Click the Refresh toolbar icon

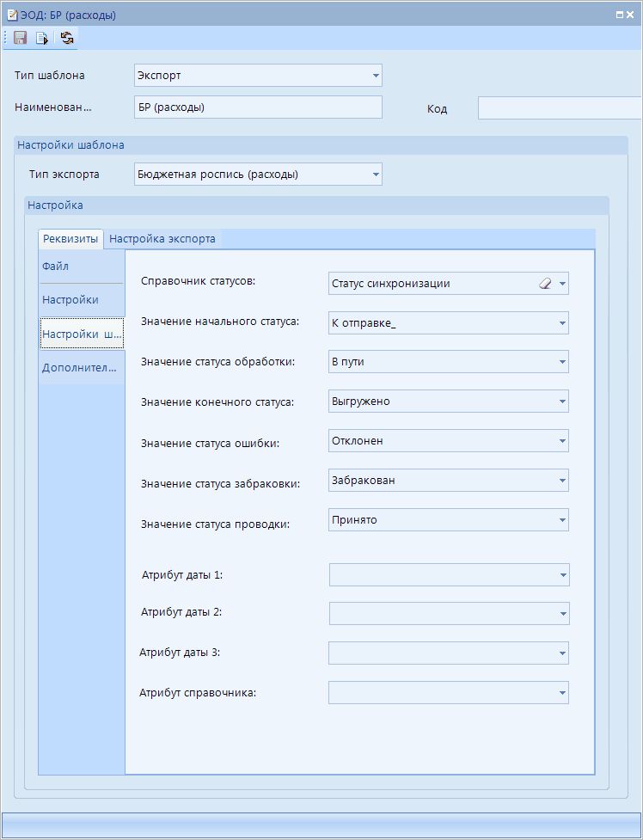66,38
